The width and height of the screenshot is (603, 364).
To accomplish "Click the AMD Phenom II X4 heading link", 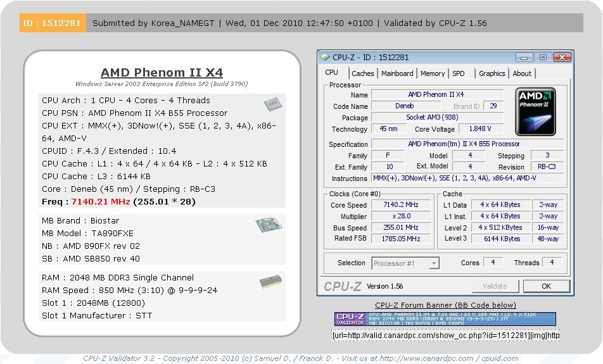I will [162, 72].
